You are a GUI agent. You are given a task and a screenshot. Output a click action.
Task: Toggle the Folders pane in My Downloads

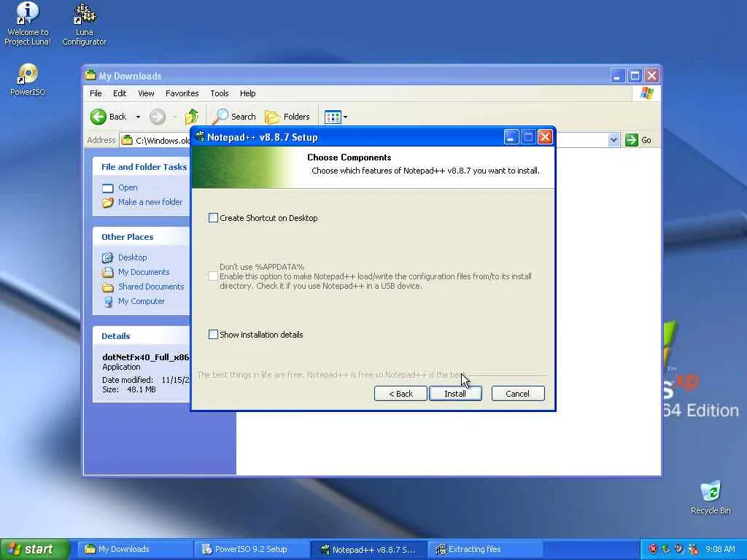click(287, 117)
